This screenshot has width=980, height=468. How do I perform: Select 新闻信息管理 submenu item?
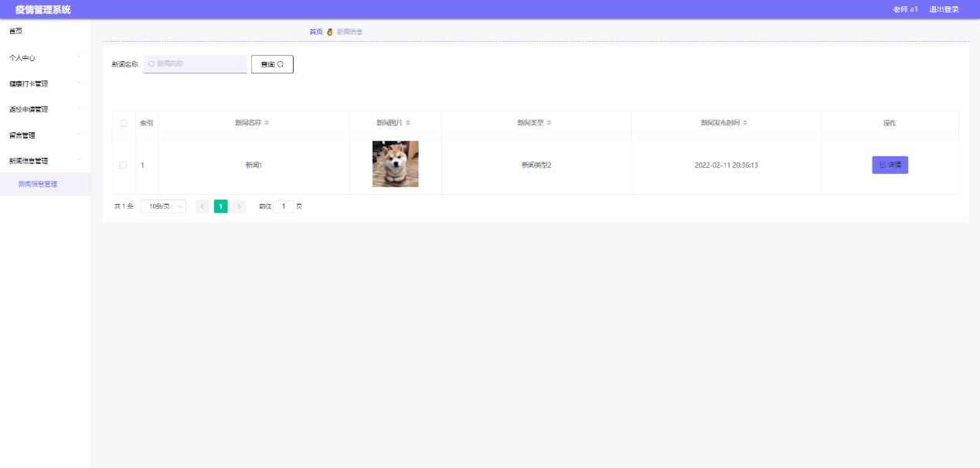[x=46, y=184]
